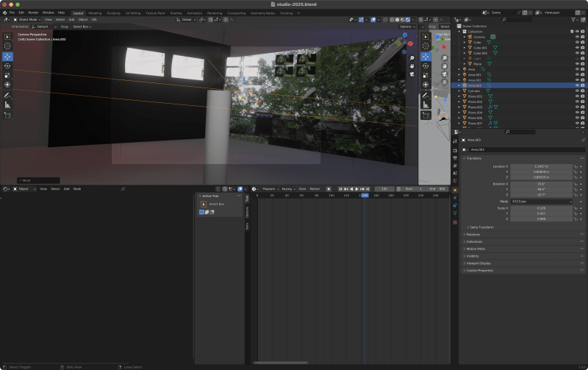The image size is (588, 370).
Task: Click the Transform tool in left toolbar
Action: pyautogui.click(x=8, y=85)
